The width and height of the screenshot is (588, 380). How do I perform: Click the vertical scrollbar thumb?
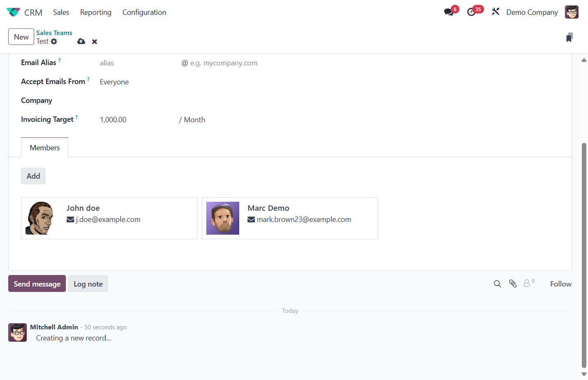(584, 255)
